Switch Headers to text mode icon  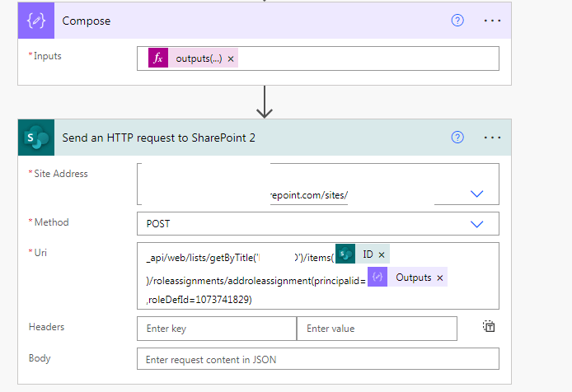coord(489,326)
